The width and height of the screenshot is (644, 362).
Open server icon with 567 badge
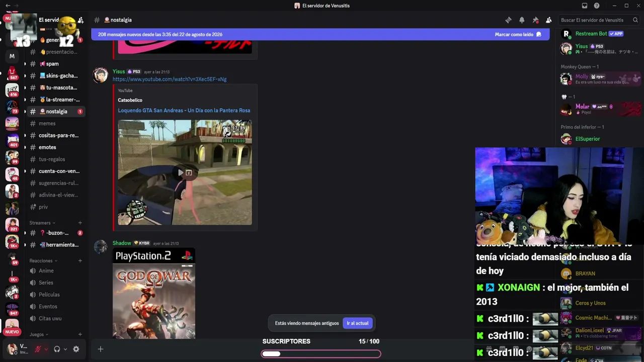(12, 73)
